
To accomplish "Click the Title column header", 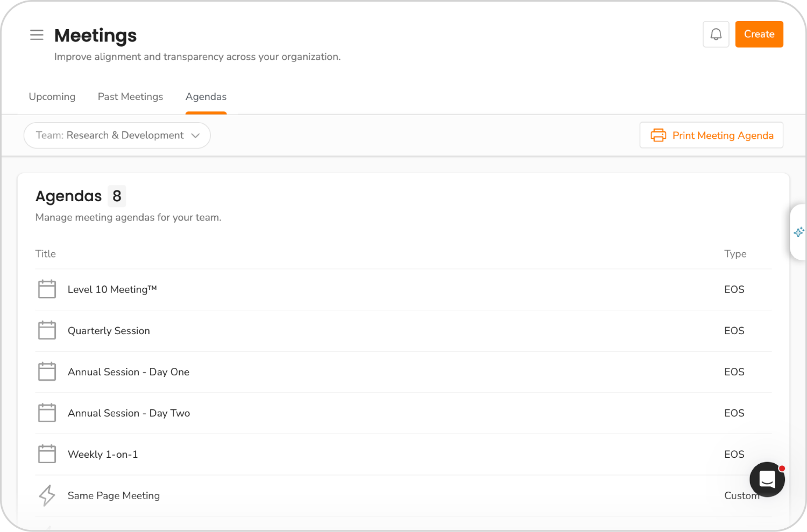I will click(x=45, y=253).
